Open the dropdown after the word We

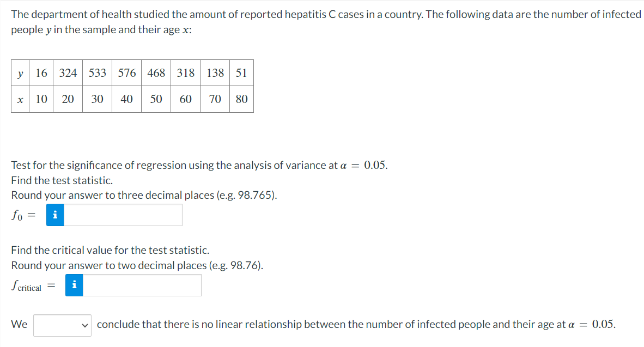pyautogui.click(x=63, y=325)
